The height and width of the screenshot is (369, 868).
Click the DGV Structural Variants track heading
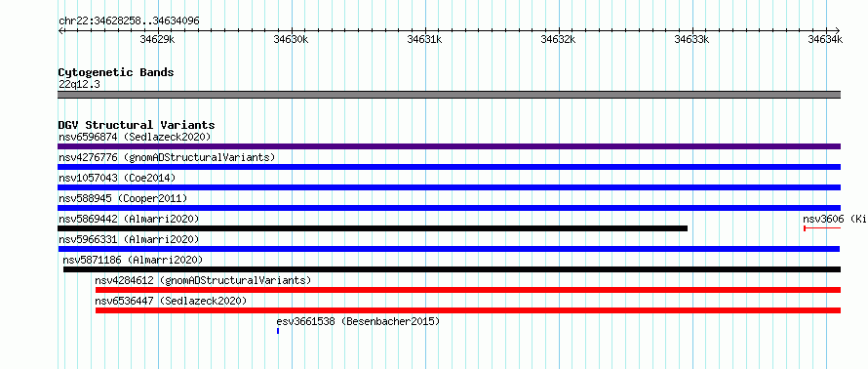tap(137, 125)
